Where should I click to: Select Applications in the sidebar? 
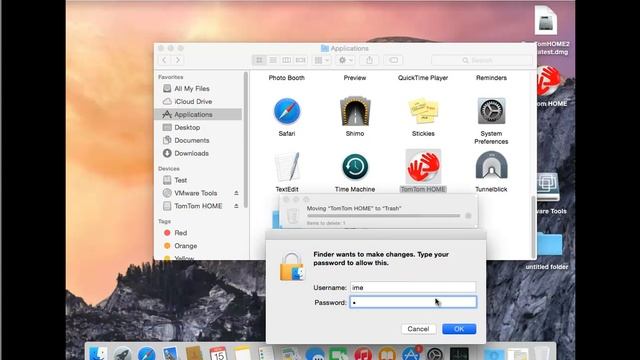click(x=198, y=115)
